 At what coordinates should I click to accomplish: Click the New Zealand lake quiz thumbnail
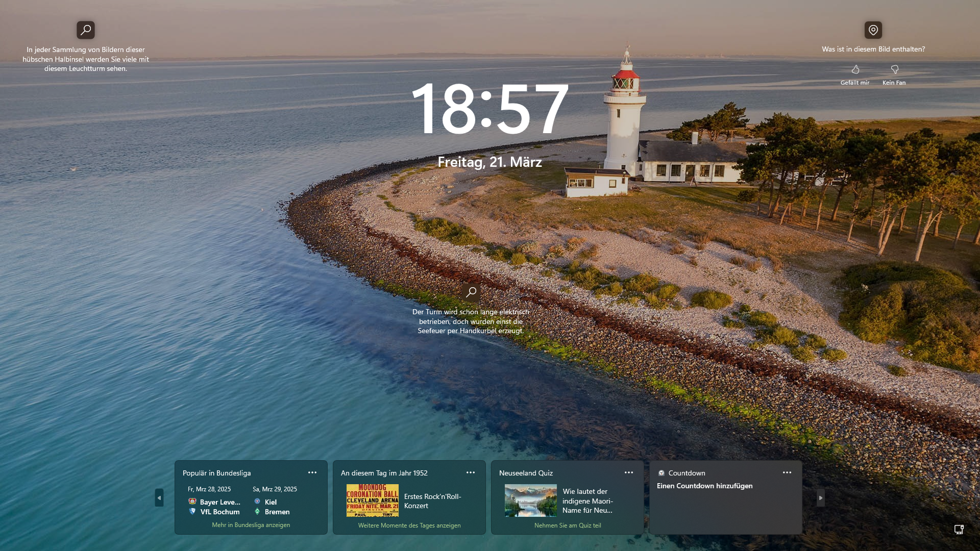[531, 500]
